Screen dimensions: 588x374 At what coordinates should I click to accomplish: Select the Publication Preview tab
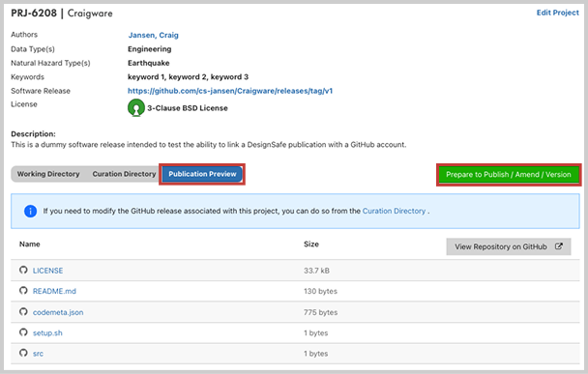pyautogui.click(x=202, y=174)
